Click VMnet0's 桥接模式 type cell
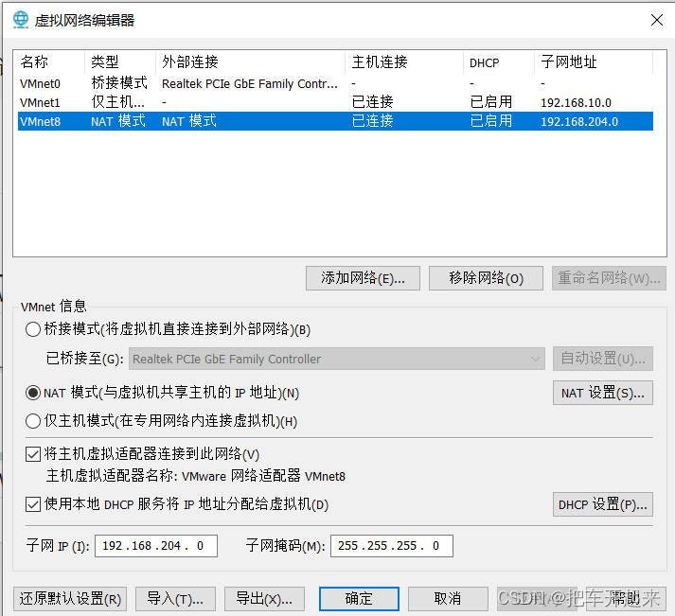The height and width of the screenshot is (616, 675). click(119, 83)
